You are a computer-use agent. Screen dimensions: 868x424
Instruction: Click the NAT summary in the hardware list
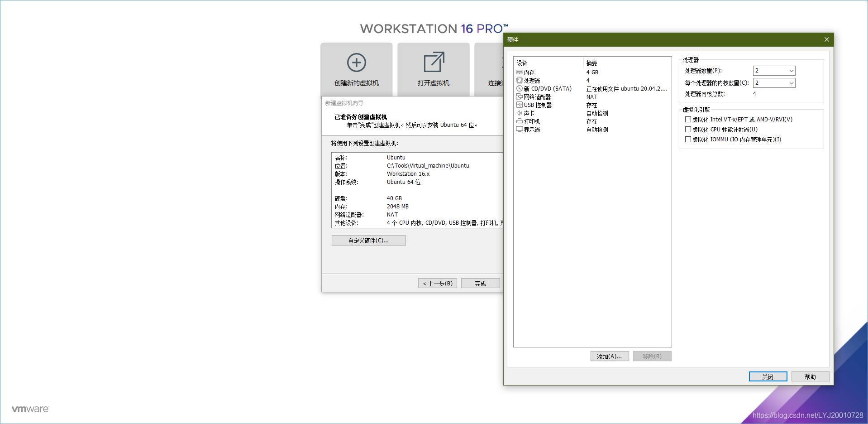pos(591,97)
